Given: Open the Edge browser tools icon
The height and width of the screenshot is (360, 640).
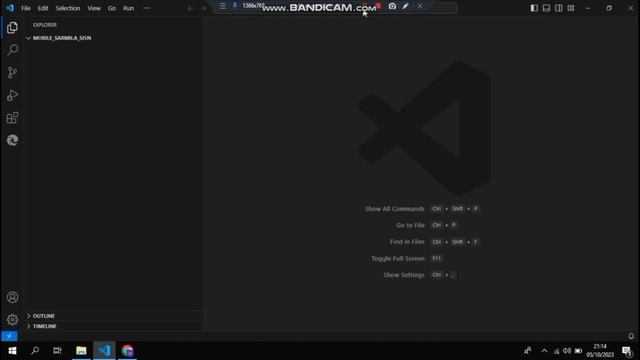Looking at the screenshot, I should tap(12, 140).
